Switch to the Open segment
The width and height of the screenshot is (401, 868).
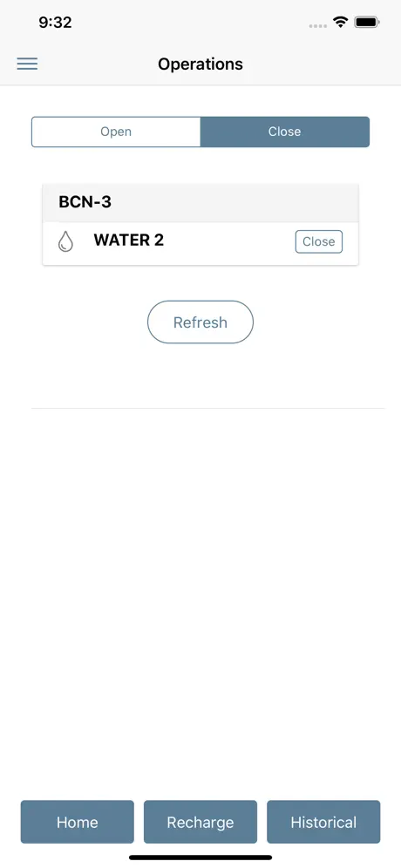click(116, 132)
